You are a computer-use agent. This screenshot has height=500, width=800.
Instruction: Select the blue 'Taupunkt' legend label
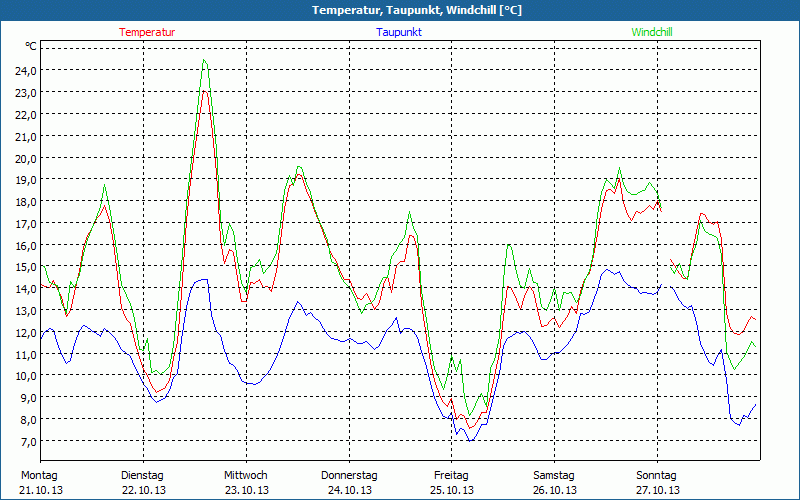399,32
